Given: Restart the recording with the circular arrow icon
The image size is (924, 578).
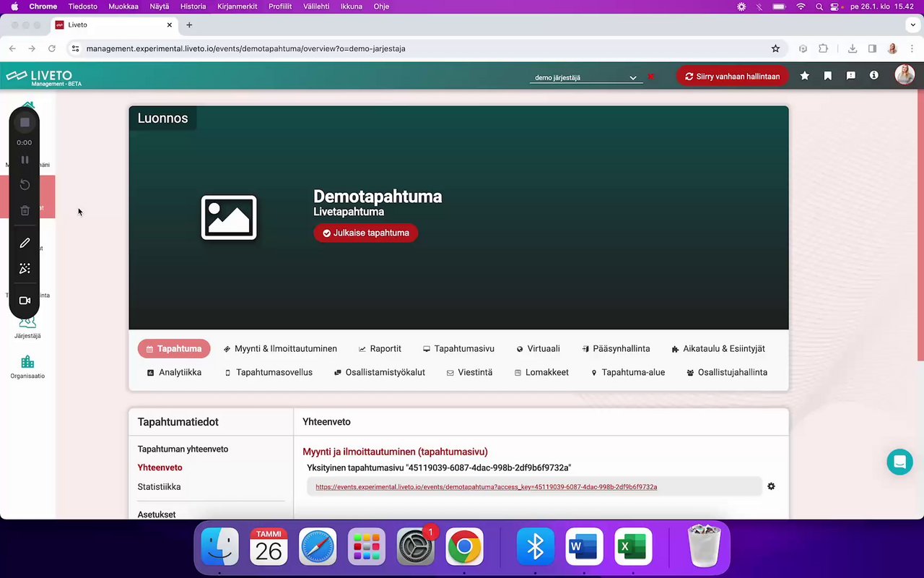Looking at the screenshot, I should (x=25, y=185).
